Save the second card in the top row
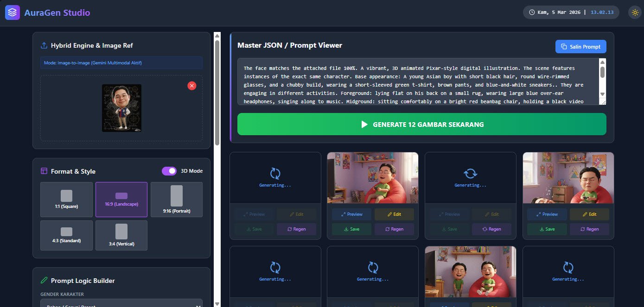The width and height of the screenshot is (644, 307). coord(351,229)
